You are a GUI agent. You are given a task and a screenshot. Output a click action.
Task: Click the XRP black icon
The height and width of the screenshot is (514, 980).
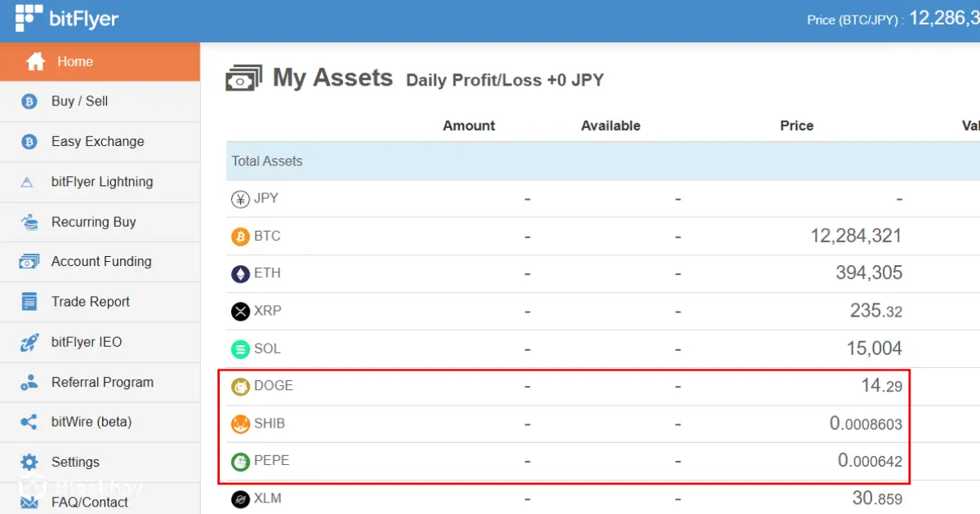coord(240,312)
